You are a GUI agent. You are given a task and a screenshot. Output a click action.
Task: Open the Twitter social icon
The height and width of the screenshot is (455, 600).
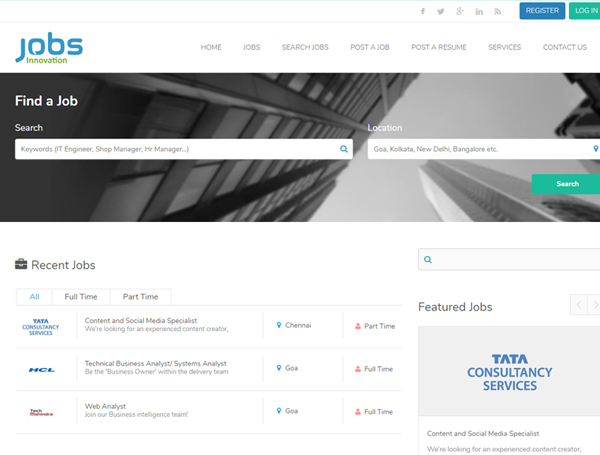pos(441,11)
